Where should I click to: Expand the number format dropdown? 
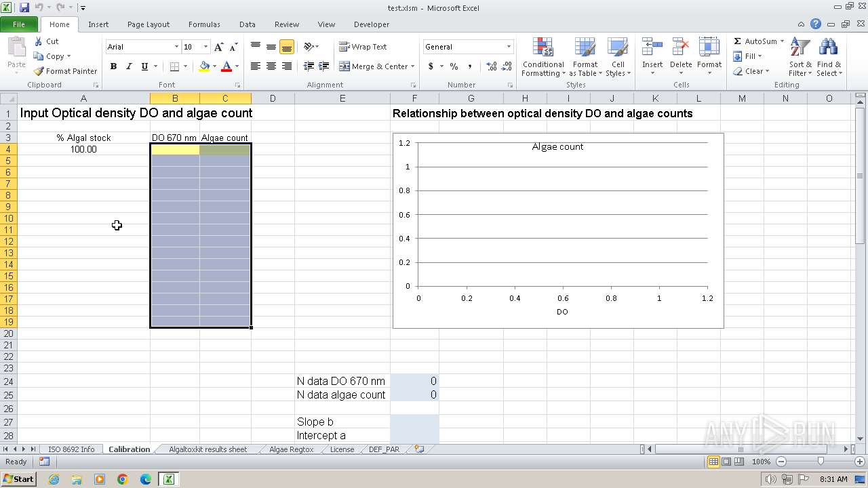click(x=509, y=47)
